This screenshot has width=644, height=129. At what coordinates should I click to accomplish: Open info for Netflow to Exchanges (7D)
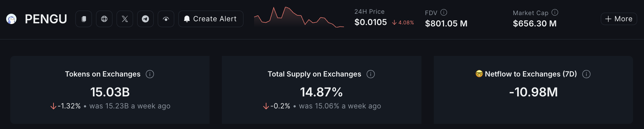click(586, 74)
